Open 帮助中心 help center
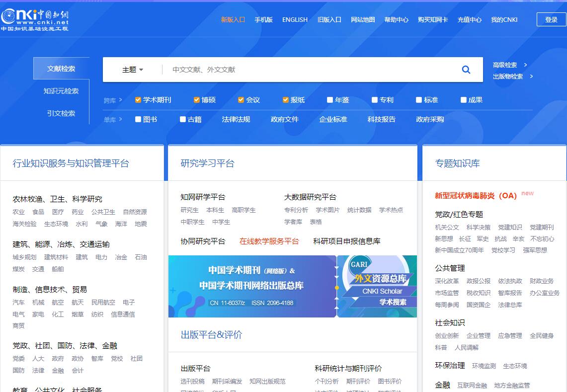This screenshot has width=567, height=392. click(397, 19)
